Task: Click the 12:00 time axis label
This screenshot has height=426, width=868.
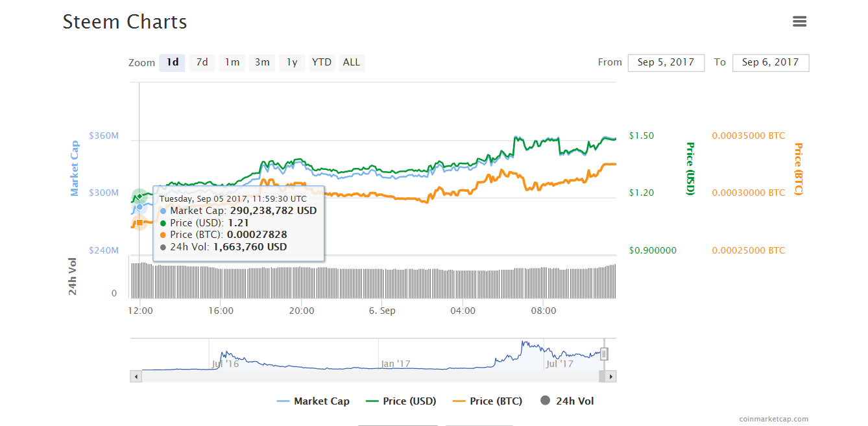Action: pos(141,311)
